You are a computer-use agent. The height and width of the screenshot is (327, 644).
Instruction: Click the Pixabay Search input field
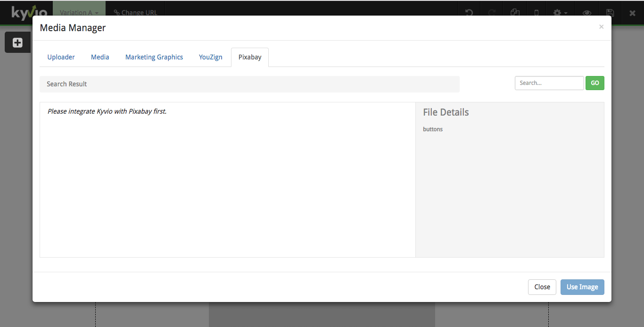click(x=549, y=83)
